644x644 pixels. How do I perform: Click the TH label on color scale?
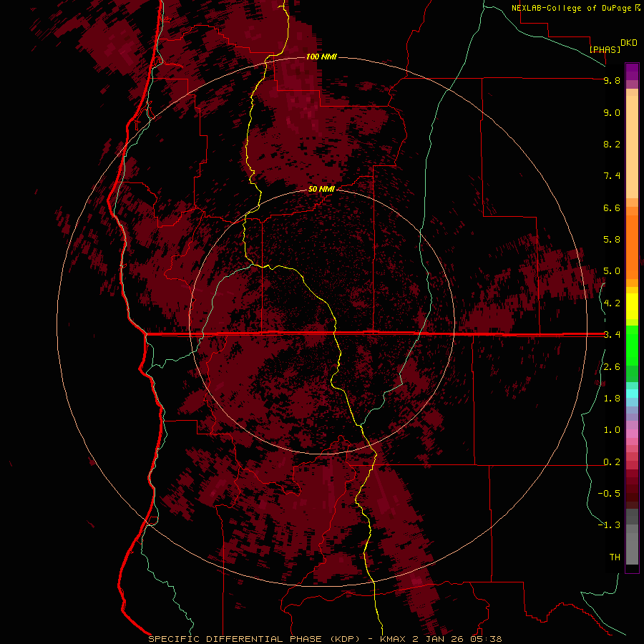click(x=615, y=557)
